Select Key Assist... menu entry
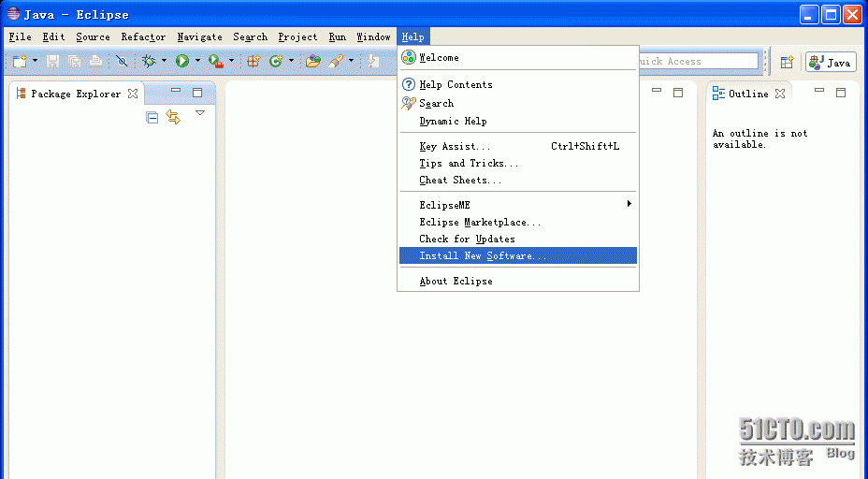The width and height of the screenshot is (868, 479). 518,146
